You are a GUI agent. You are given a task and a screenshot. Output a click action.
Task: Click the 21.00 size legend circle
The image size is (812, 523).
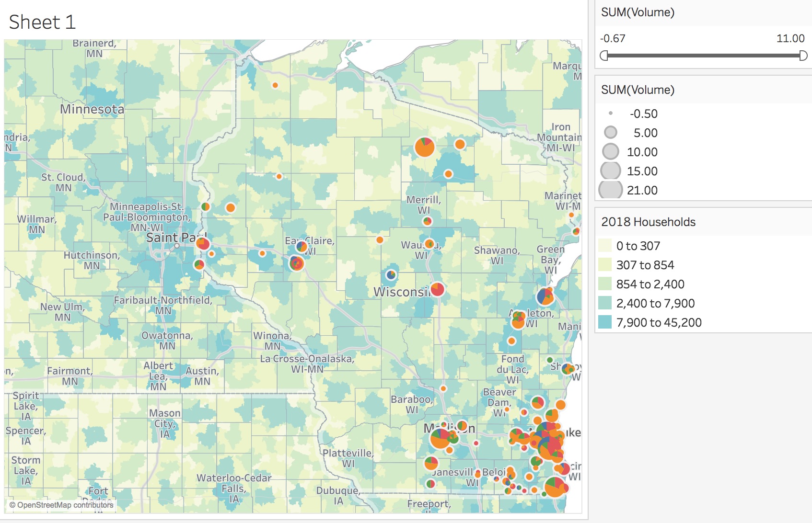[611, 190]
